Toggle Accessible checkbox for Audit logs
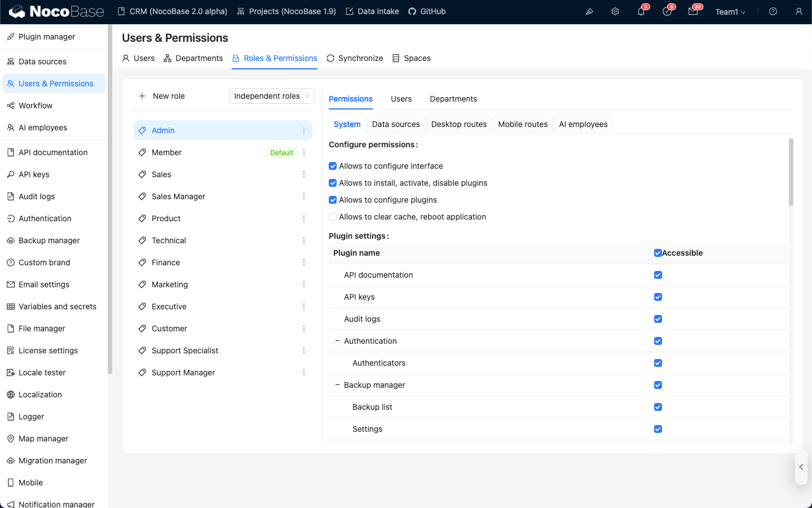Screen dimensions: 812x508 pyautogui.click(x=658, y=319)
